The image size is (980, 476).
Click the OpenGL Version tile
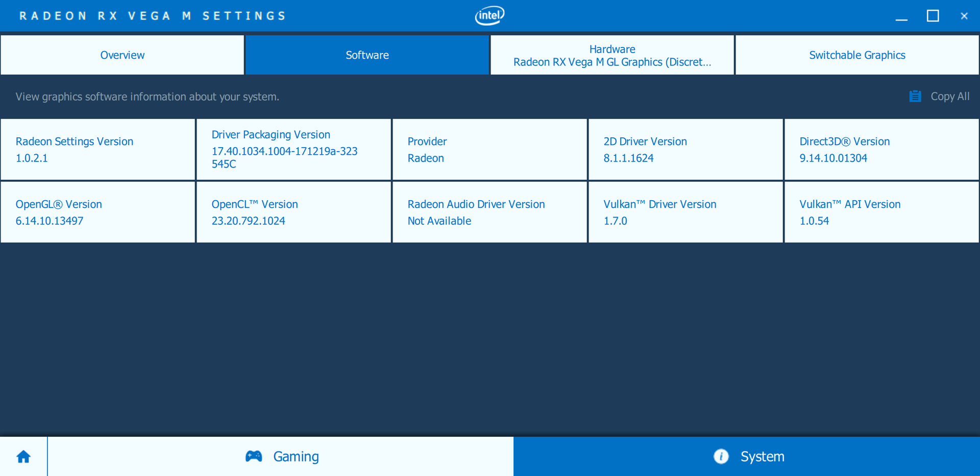pyautogui.click(x=98, y=212)
